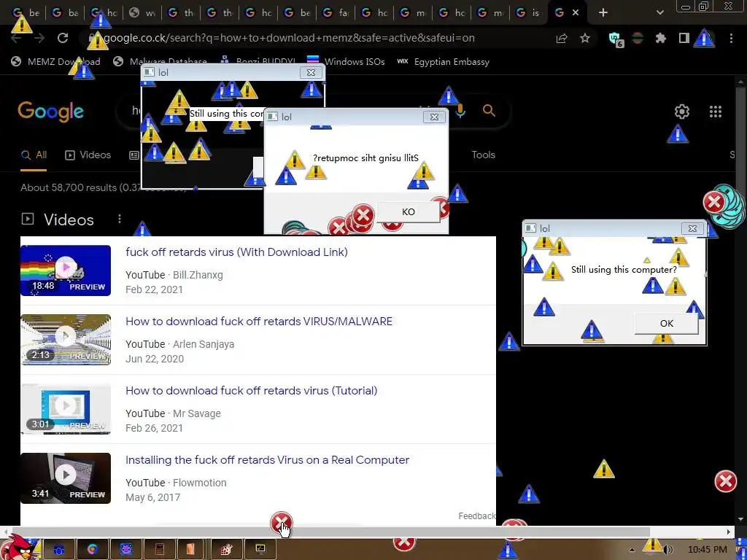The width and height of the screenshot is (747, 560).
Task: Open Google quick settings gear
Action: point(682,112)
